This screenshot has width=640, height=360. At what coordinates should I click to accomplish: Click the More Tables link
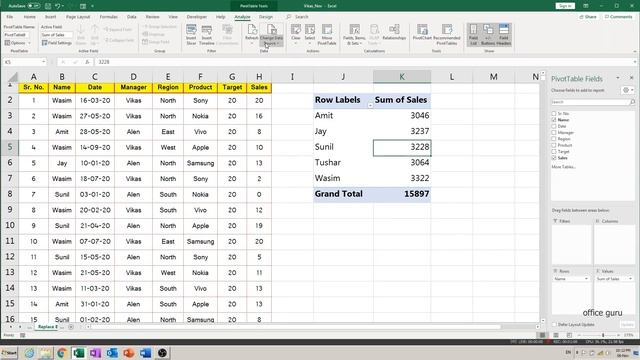[x=563, y=167]
